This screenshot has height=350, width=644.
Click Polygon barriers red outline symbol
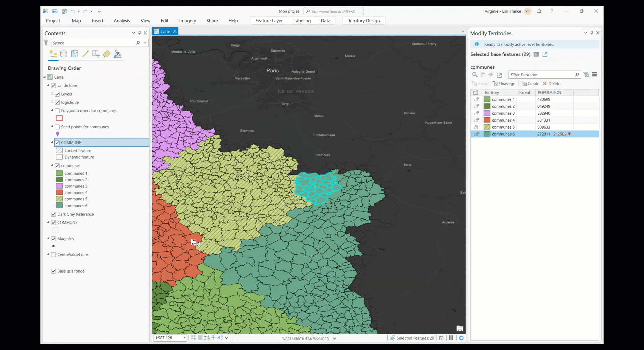(59, 118)
